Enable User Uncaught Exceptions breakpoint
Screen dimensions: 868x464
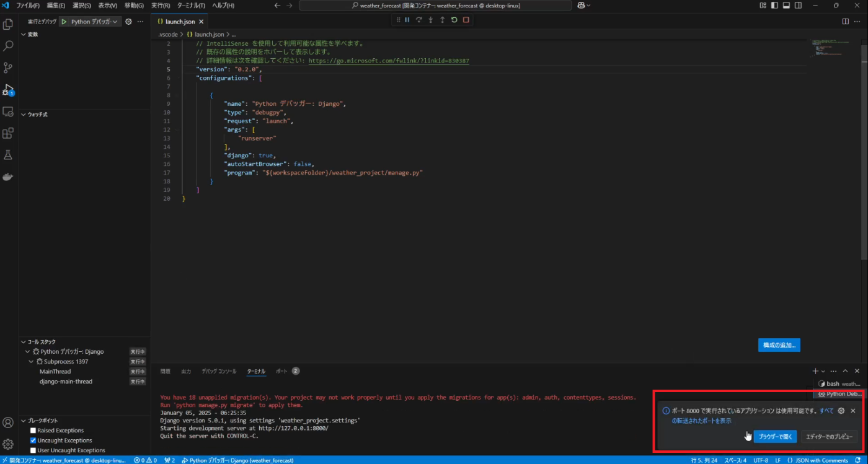(x=33, y=450)
